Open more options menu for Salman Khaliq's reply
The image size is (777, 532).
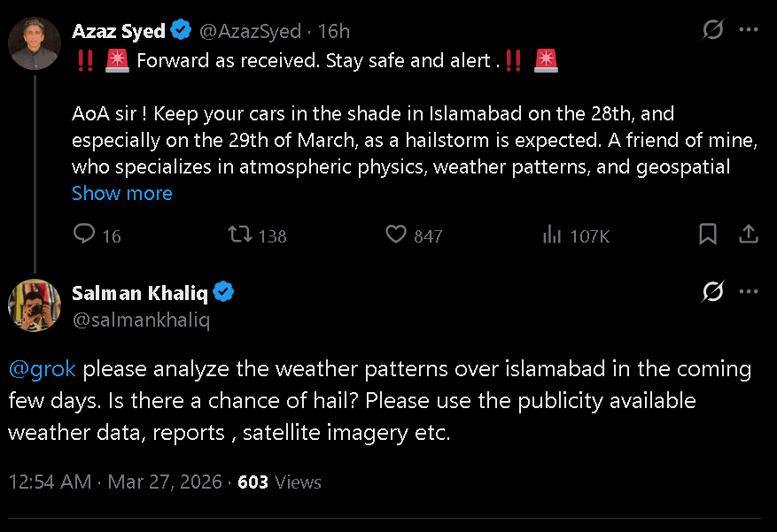pyautogui.click(x=749, y=291)
